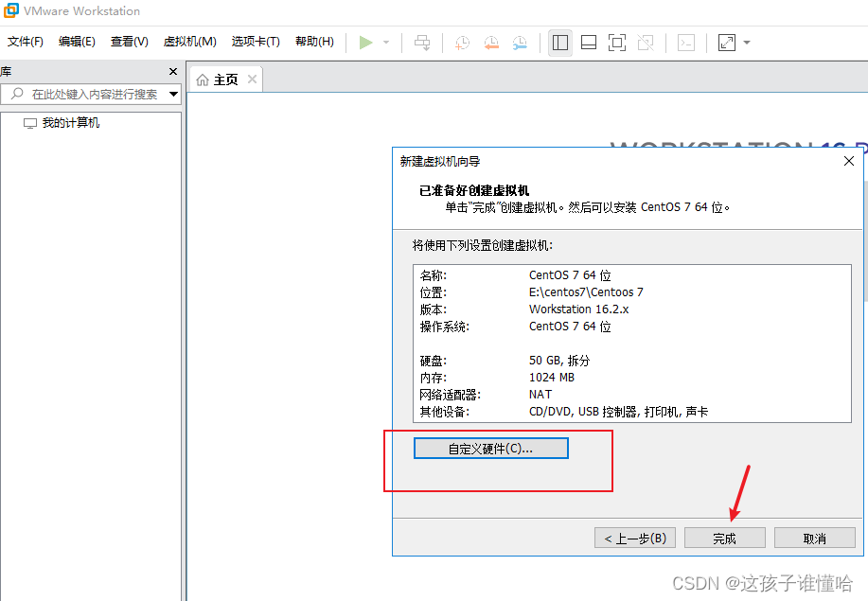The height and width of the screenshot is (601, 868).
Task: Open the power options dropdown arrow beside play
Action: point(386,43)
